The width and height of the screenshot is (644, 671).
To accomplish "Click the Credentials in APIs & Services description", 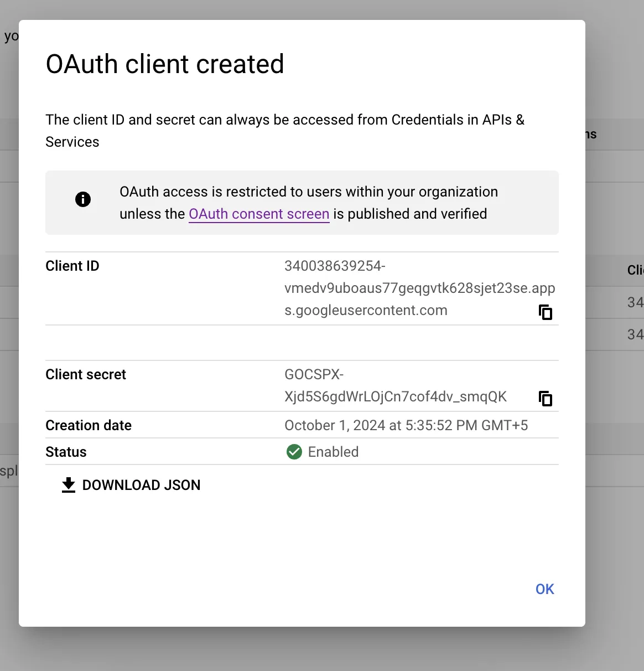I will pyautogui.click(x=285, y=131).
